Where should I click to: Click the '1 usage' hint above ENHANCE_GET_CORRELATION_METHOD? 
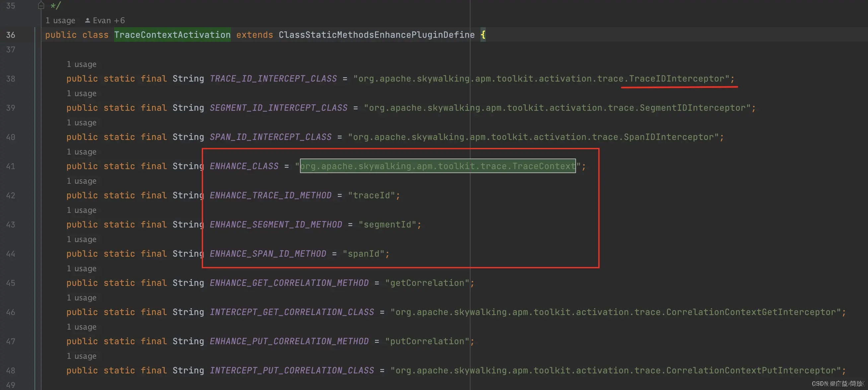[82, 269]
